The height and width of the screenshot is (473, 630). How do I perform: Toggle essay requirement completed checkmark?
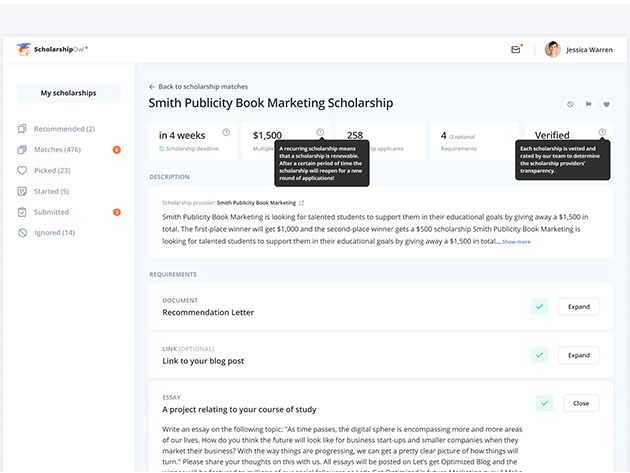pyautogui.click(x=544, y=403)
